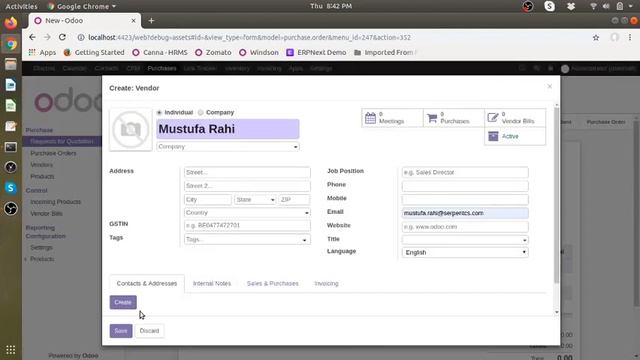Open the Show Applications grid
The image size is (640, 360).
[11, 350]
